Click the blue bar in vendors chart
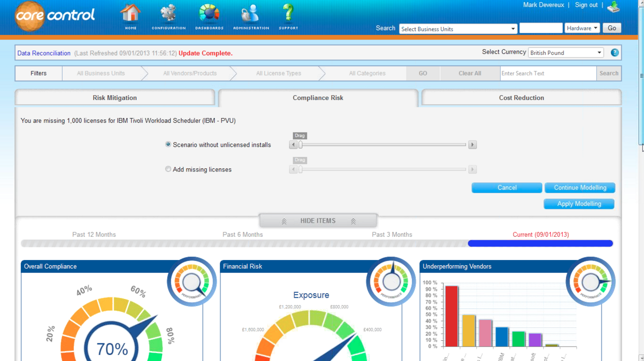 tap(502, 337)
